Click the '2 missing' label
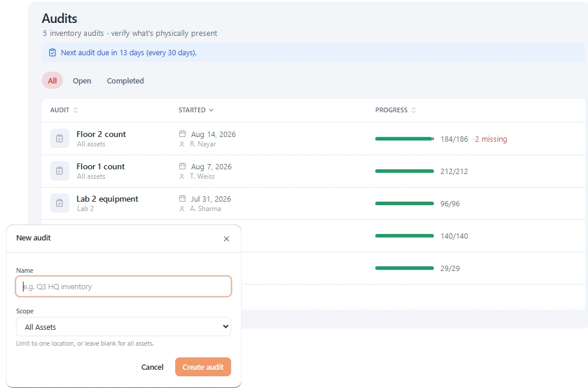588x388 pixels. [490, 139]
